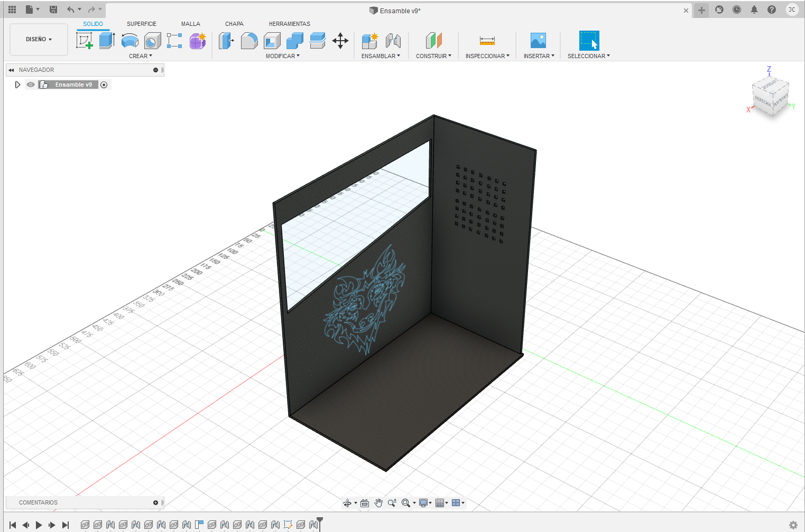
Task: Activate the Zoom magnifier with plus-minus
Action: click(x=392, y=503)
